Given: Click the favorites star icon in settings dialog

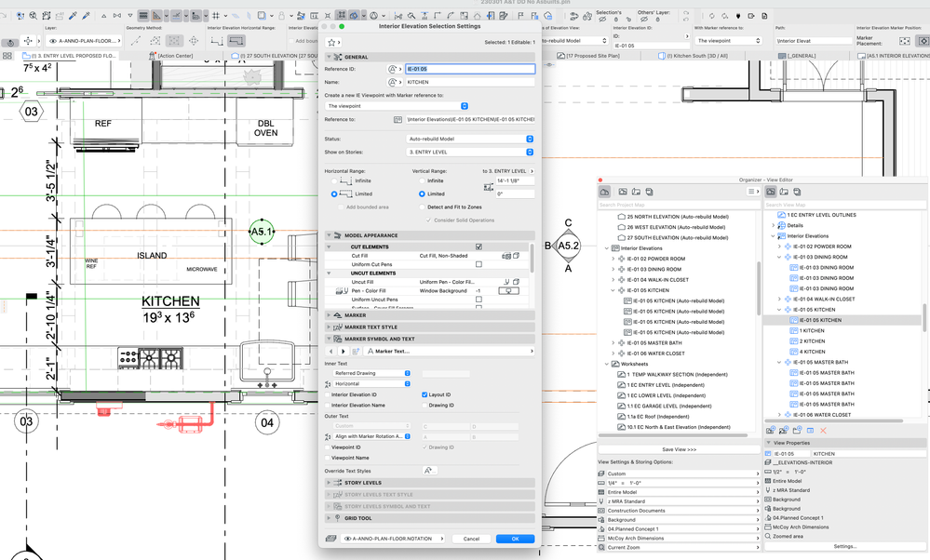Looking at the screenshot, I should 333,43.
